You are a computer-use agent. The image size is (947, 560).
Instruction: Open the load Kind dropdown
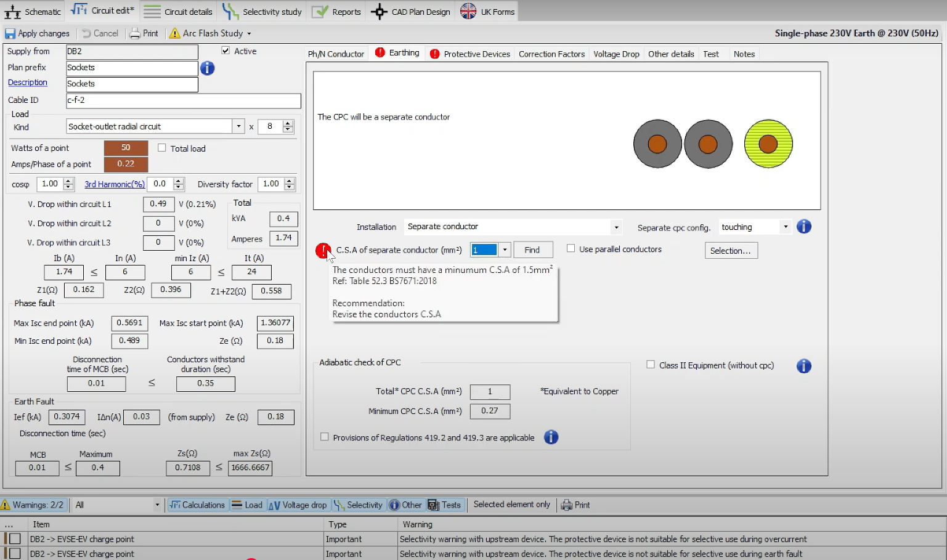(238, 126)
